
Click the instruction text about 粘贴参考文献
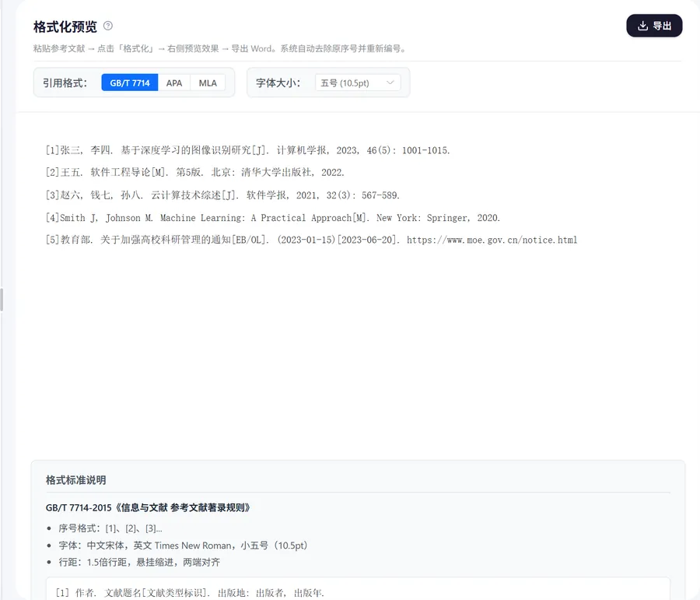coord(220,49)
